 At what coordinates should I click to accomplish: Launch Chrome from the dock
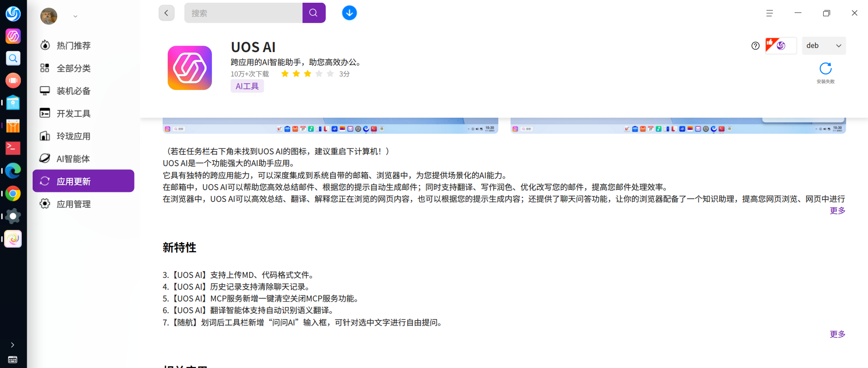(x=13, y=194)
